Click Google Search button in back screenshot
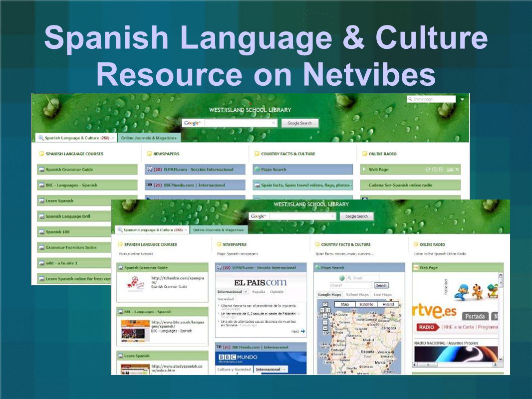 [299, 123]
